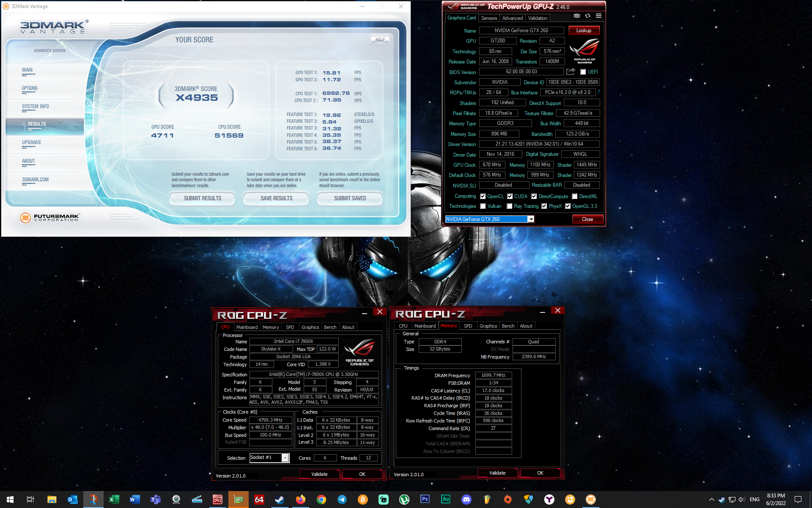The height and width of the screenshot is (508, 812).
Task: Click the SUBMIT SAVED button
Action: [350, 198]
